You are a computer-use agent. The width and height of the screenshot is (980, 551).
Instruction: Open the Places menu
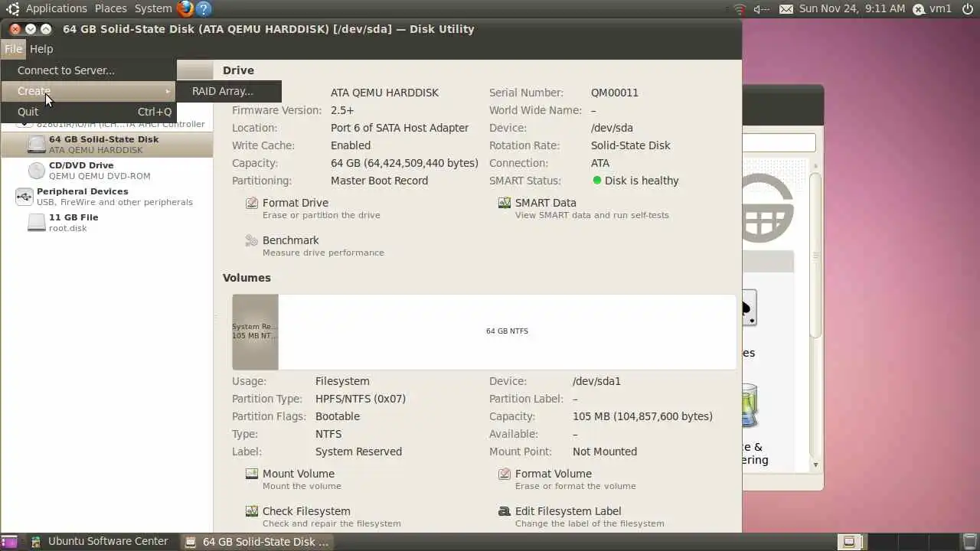point(111,8)
